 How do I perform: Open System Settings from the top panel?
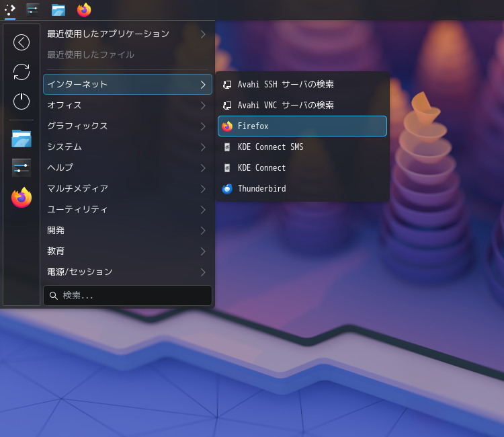click(x=33, y=10)
